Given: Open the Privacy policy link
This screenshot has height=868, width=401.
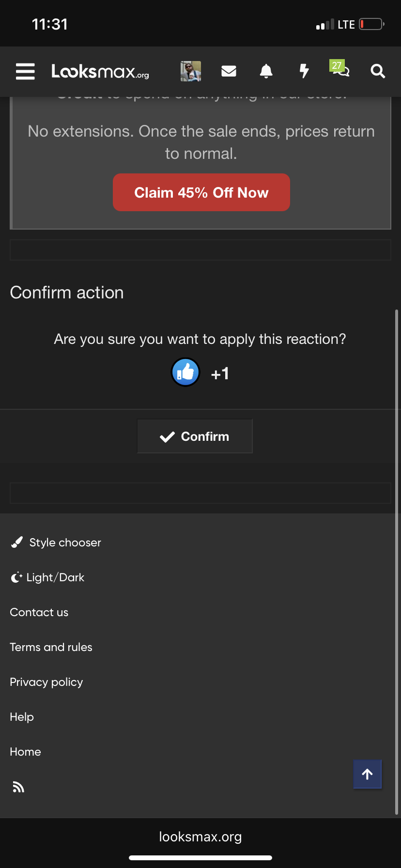Looking at the screenshot, I should coord(46,682).
